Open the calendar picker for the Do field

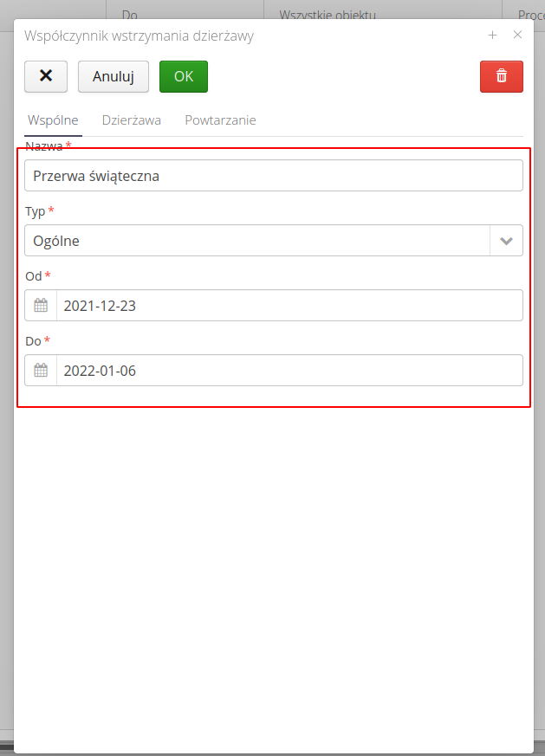click(40, 371)
